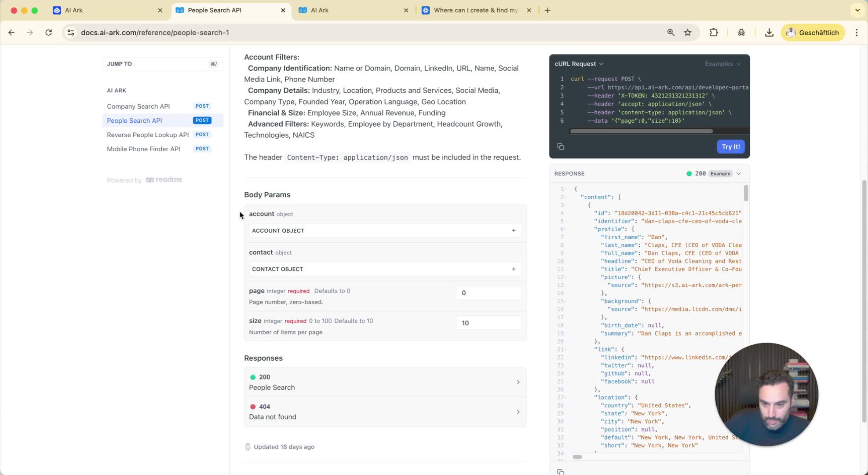Expand the 404 Data not found response
The height and width of the screenshot is (475, 868).
click(x=384, y=412)
